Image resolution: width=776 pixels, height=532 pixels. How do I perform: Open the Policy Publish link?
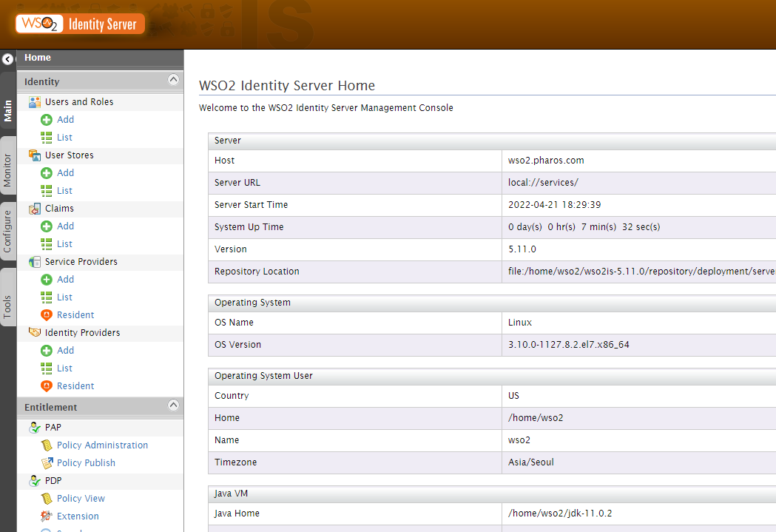(x=86, y=463)
